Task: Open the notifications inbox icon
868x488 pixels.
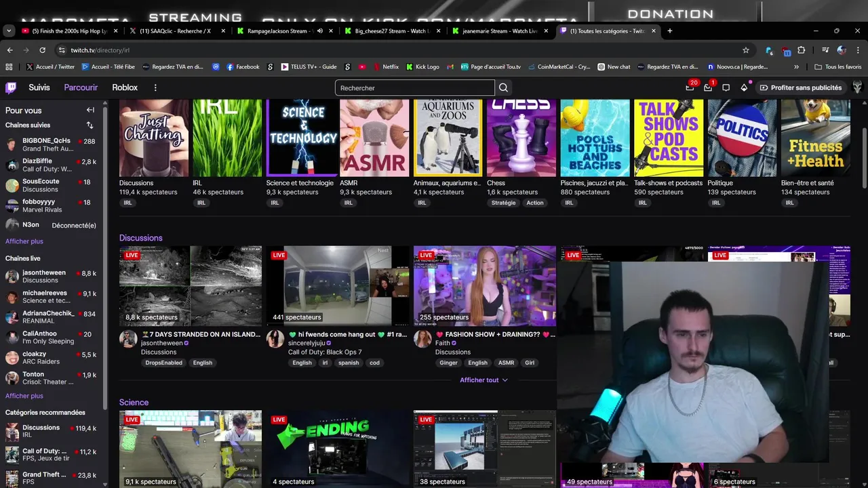Action: click(708, 87)
